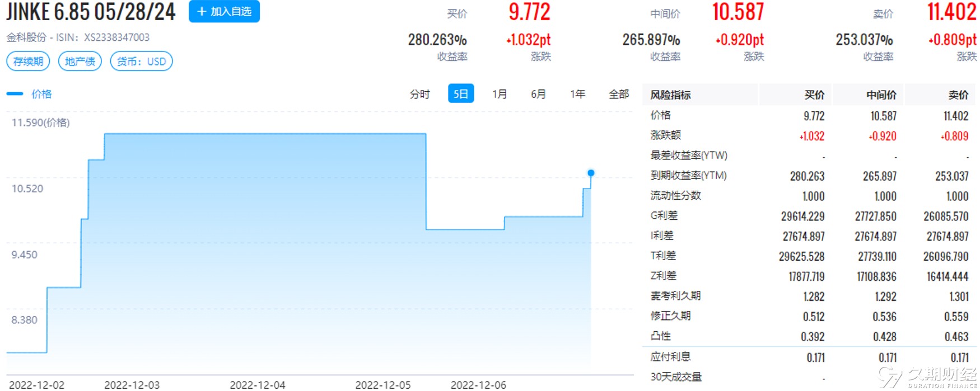Click the 风险指标 table header

click(x=670, y=95)
